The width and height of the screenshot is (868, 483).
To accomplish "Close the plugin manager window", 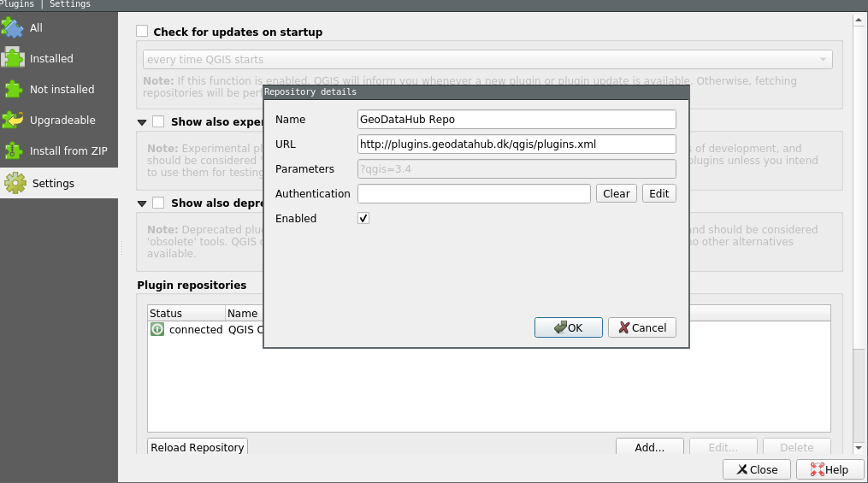I will (757, 469).
